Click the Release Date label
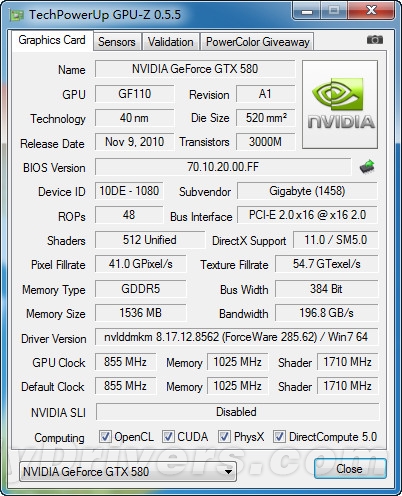402x496 pixels. click(x=52, y=144)
